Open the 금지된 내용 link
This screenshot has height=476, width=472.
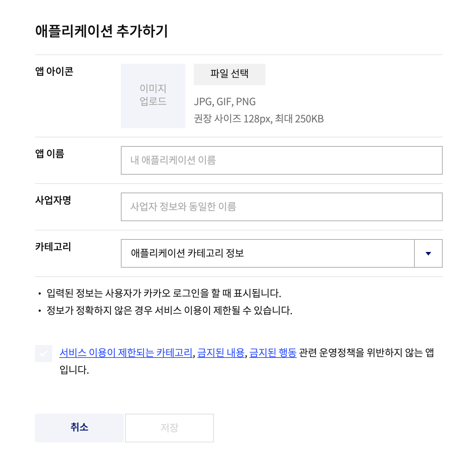coord(221,353)
